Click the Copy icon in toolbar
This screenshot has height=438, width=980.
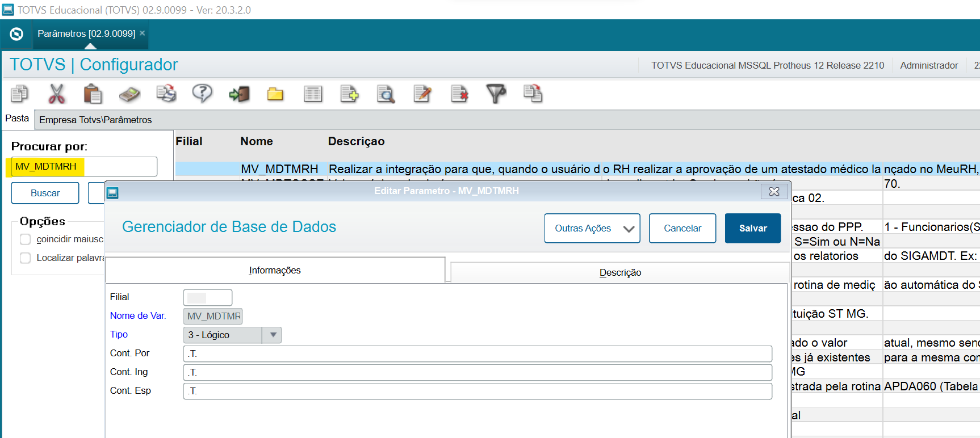(x=19, y=94)
